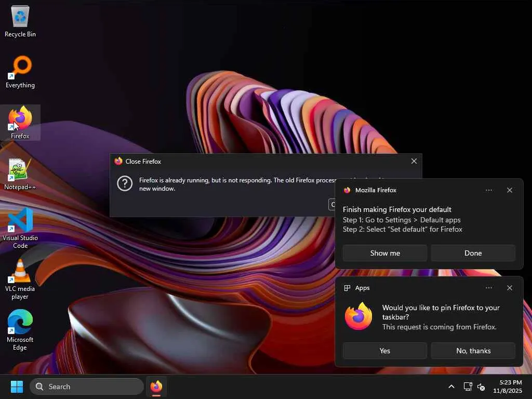Image resolution: width=532 pixels, height=399 pixels.
Task: Select the Everything search desktop icon
Action: coord(20,72)
